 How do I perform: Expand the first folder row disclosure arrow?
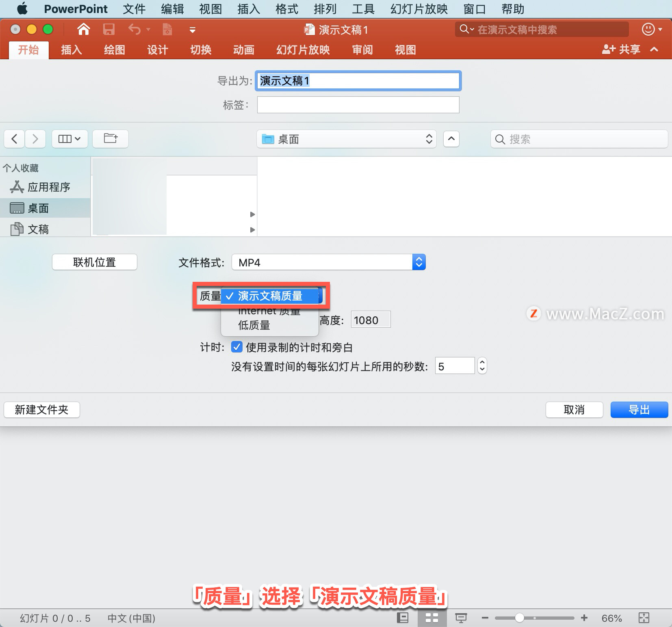click(252, 214)
